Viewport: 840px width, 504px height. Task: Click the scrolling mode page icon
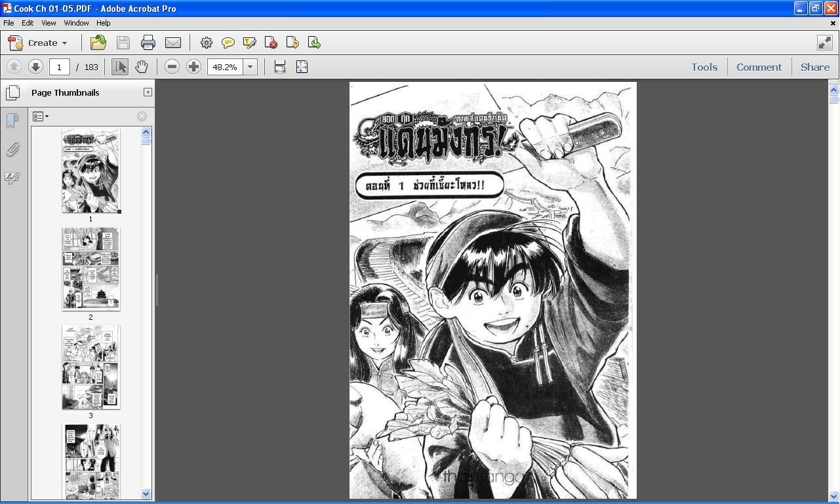[280, 67]
